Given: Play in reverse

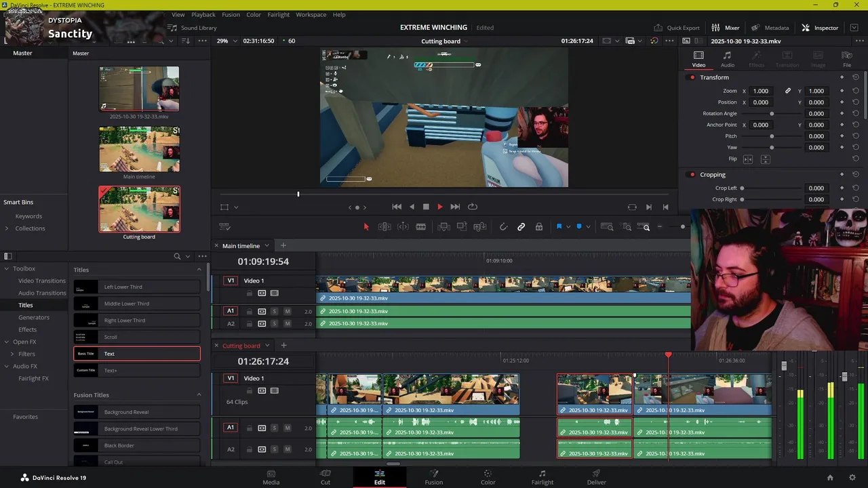Looking at the screenshot, I should click(412, 207).
